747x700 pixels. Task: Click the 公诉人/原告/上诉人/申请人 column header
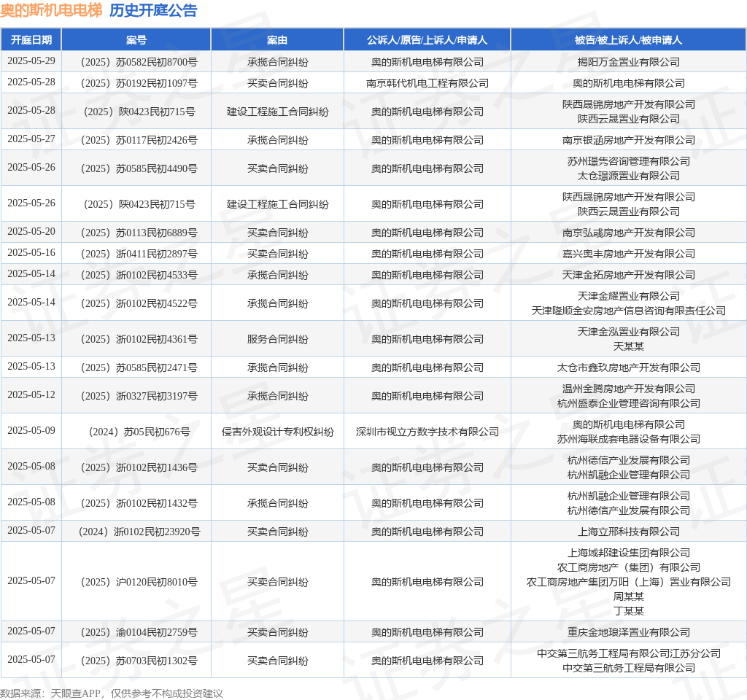[x=427, y=40]
